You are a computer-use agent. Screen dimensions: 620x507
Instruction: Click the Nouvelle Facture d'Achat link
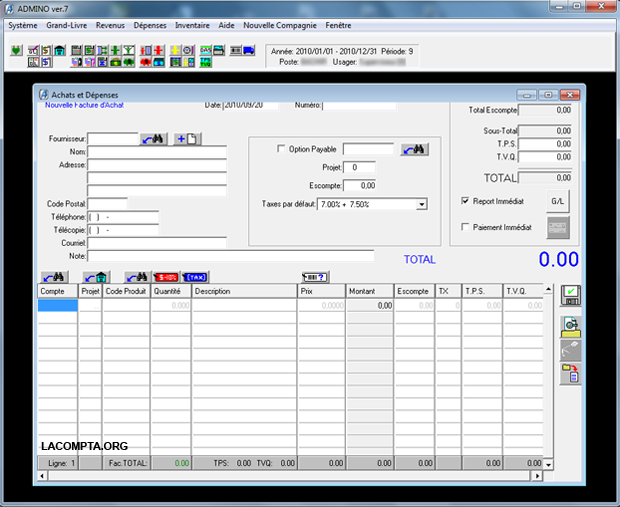pos(84,105)
